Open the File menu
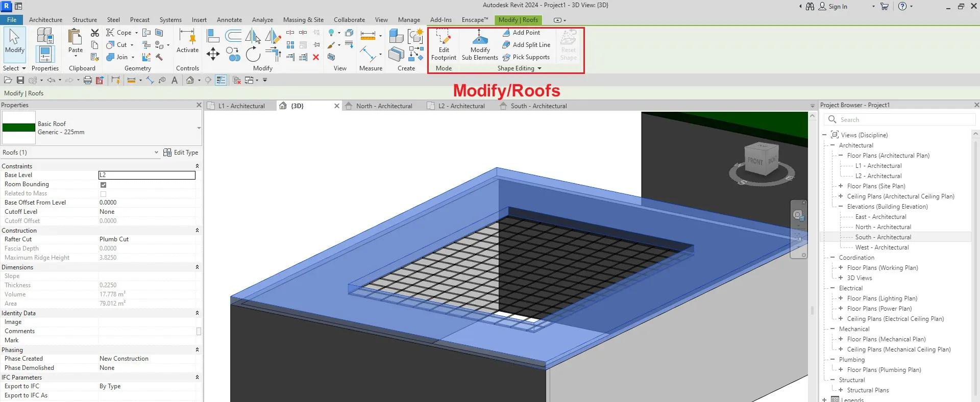Screen dimensions: 980x402 [12, 20]
